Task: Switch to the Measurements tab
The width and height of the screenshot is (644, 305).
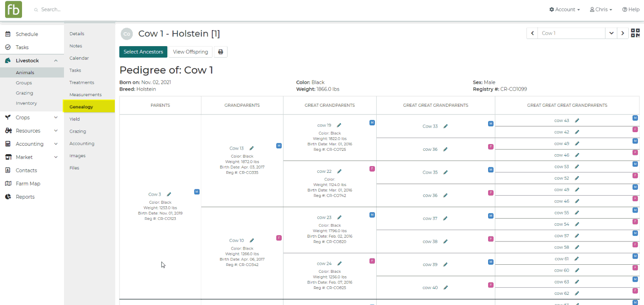Action: pos(86,95)
